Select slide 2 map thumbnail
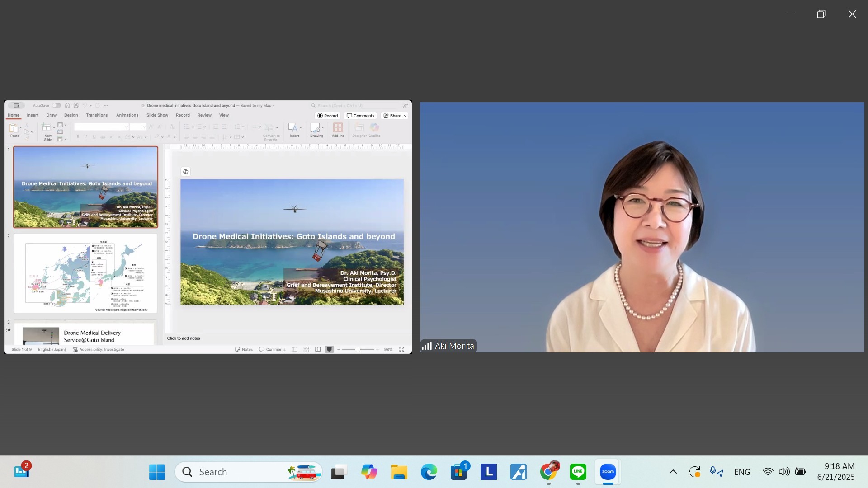Screen dimensions: 868x488 85,273
